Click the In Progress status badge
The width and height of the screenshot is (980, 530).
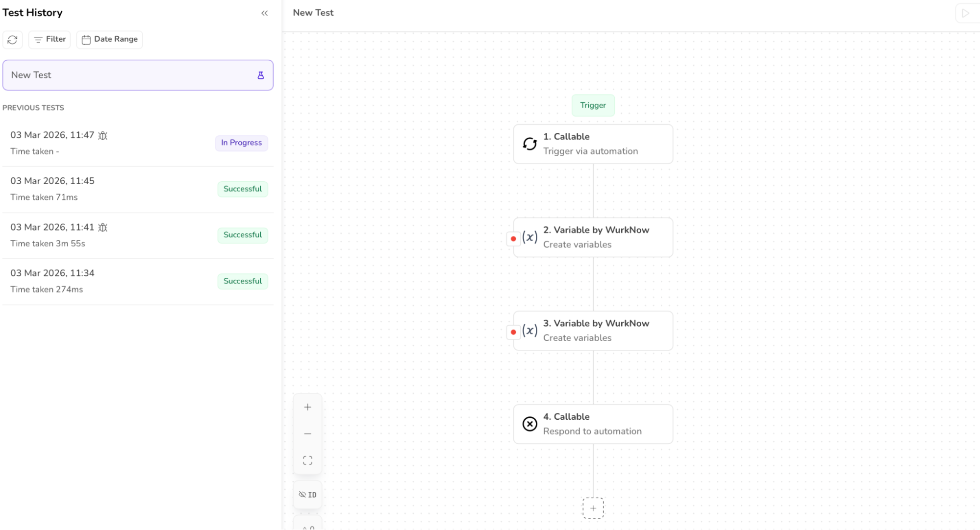(241, 143)
